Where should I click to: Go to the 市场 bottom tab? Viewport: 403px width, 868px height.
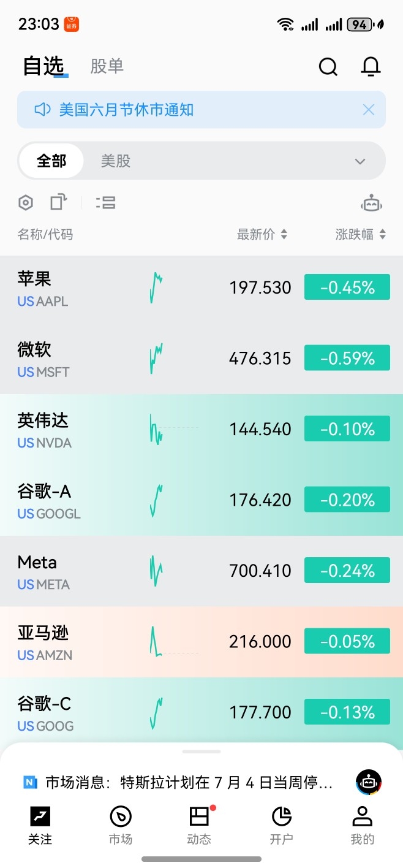121,826
